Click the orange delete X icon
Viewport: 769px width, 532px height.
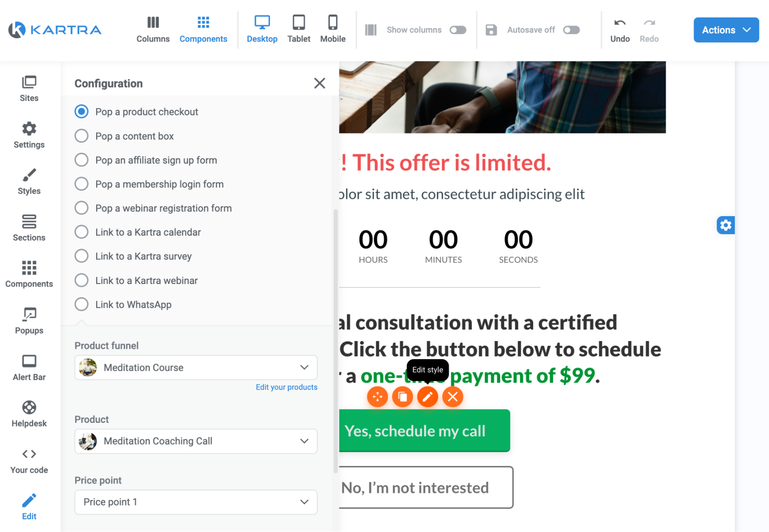click(452, 397)
